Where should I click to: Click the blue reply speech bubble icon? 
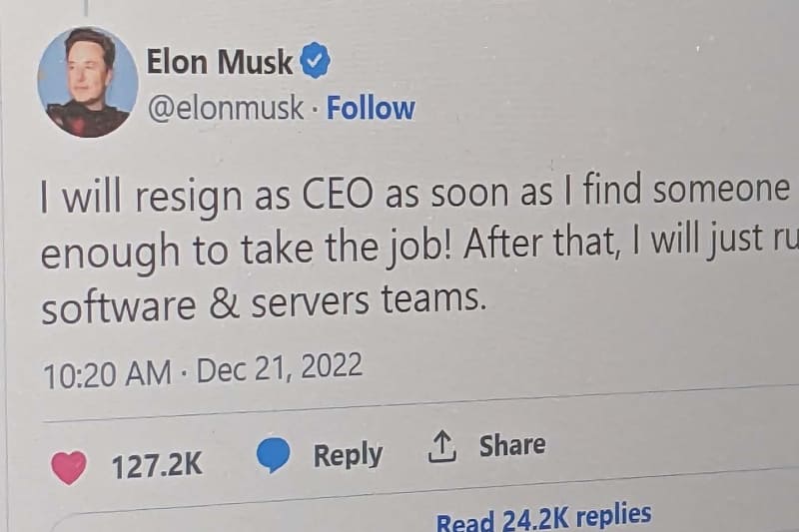coord(274,456)
